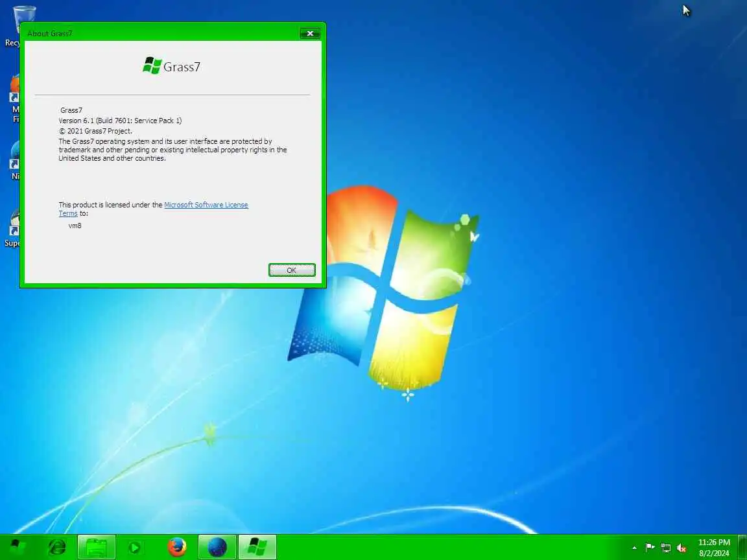The height and width of the screenshot is (560, 747).
Task: Switch to the blue globe taskbar app
Action: click(217, 547)
